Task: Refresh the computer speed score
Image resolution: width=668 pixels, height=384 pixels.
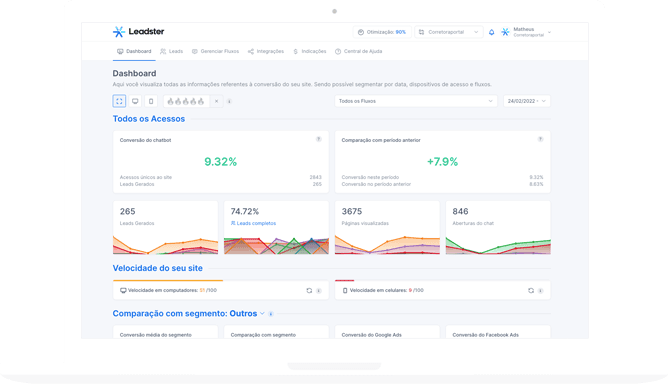Action: [309, 291]
